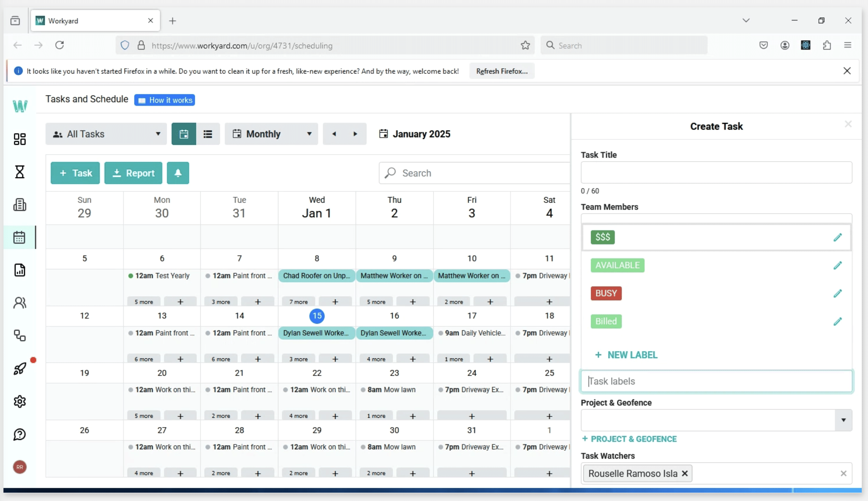This screenshot has height=501, width=868.
Task: Open the settings gear in sidebar
Action: (x=20, y=401)
